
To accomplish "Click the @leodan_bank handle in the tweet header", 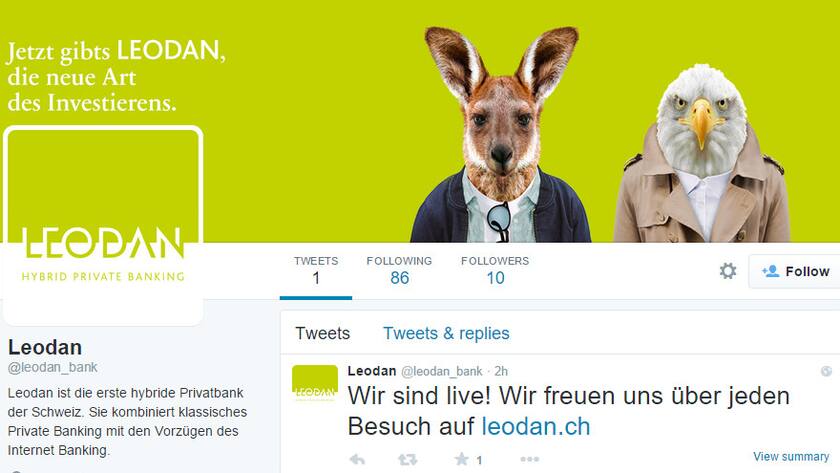I will click(x=441, y=371).
